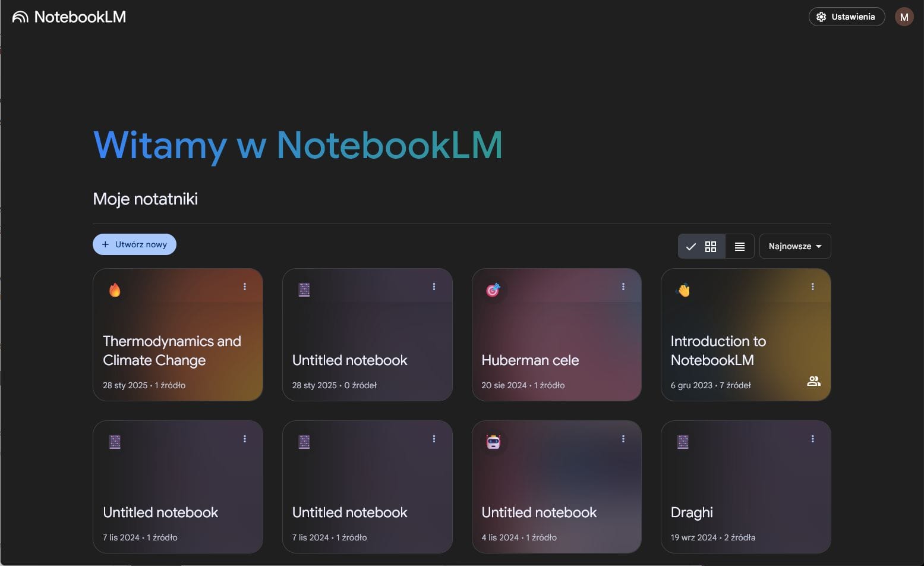This screenshot has height=566, width=924.
Task: Open the Najnowsze sort dropdown
Action: pyautogui.click(x=795, y=246)
